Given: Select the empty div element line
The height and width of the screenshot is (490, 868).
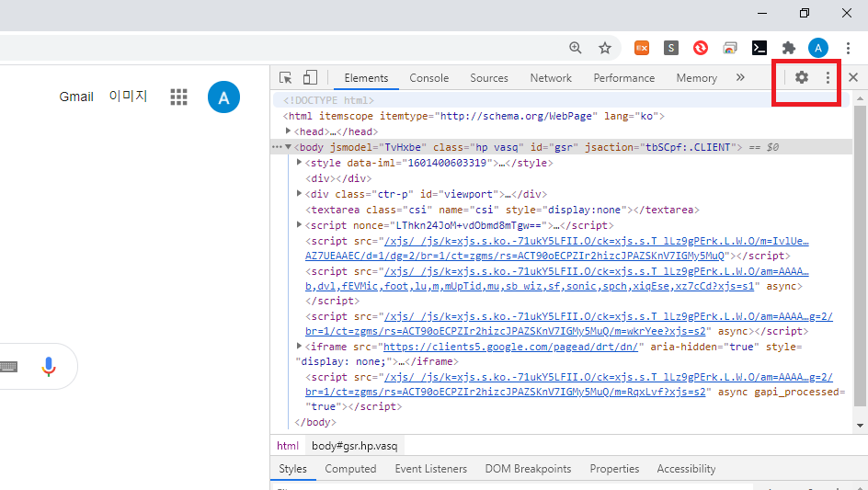Looking at the screenshot, I should click(338, 179).
